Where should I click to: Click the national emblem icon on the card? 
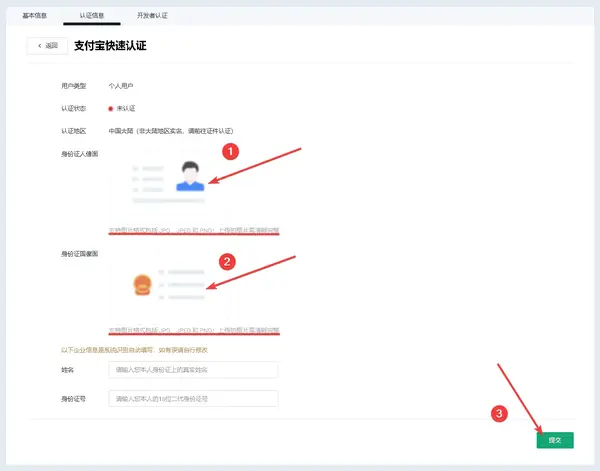click(x=142, y=285)
